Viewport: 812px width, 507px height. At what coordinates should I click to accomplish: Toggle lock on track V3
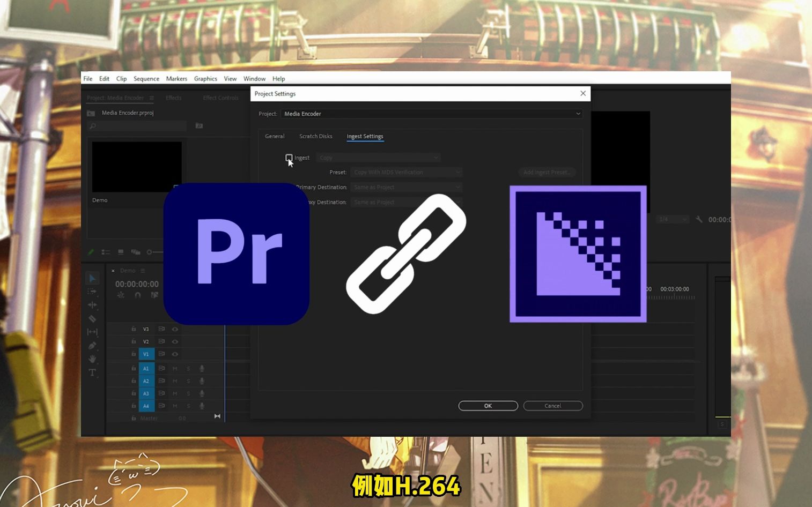[134, 329]
